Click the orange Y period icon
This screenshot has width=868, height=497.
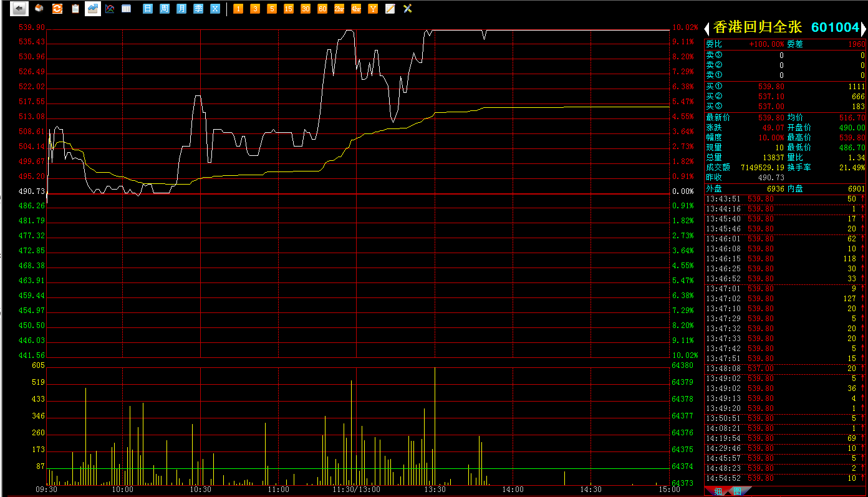click(x=373, y=9)
